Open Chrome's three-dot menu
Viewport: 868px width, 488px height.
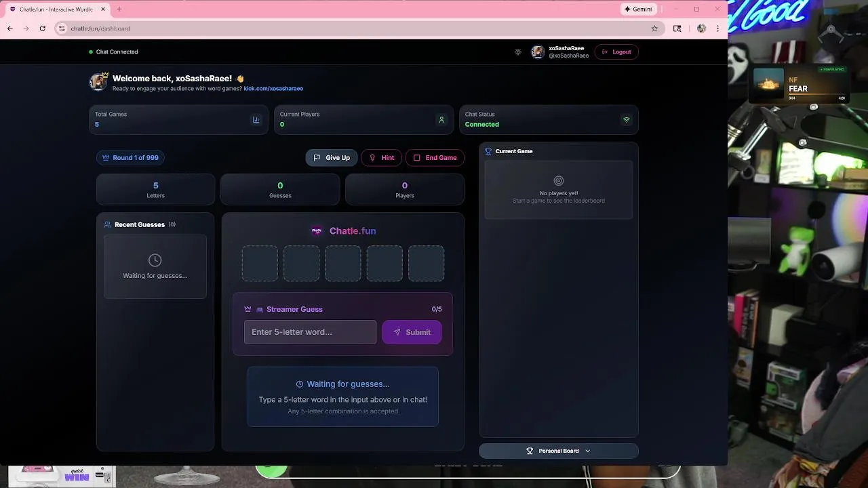718,28
